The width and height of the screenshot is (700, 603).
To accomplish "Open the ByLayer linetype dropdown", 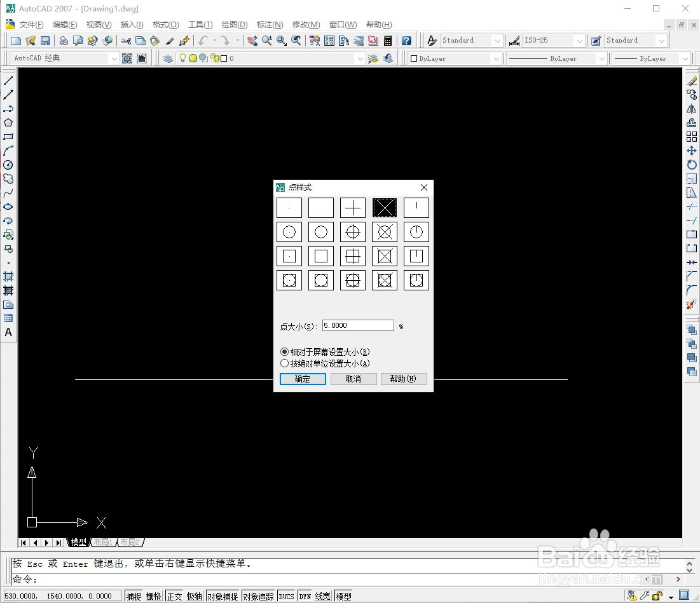I will [602, 58].
